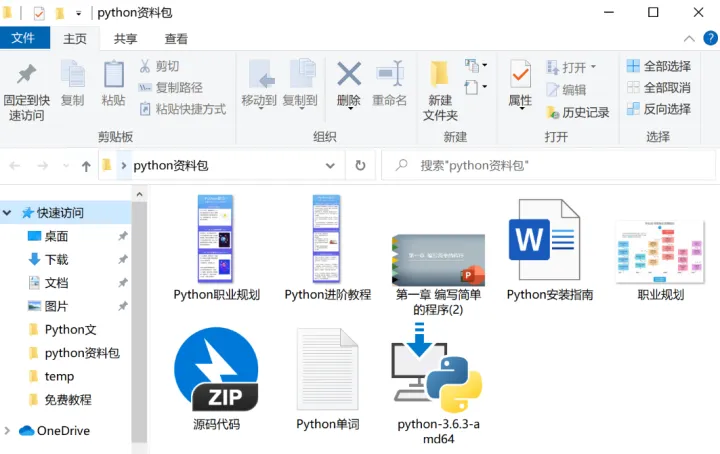Open the 复制到 dropdown button
This screenshot has height=454, width=720.
[300, 84]
